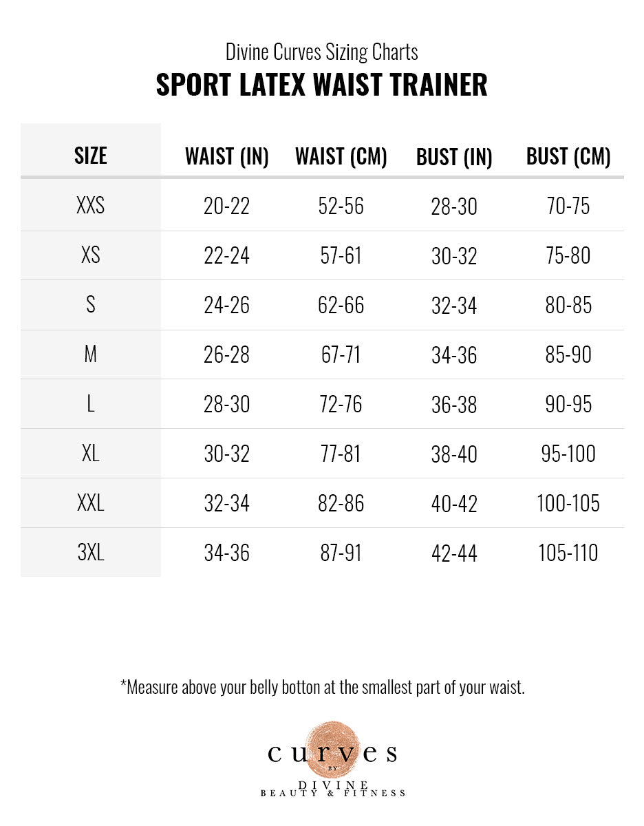Image resolution: width=644 pixels, height=826 pixels.
Task: Click the belly button measuring note
Action: pos(322,687)
